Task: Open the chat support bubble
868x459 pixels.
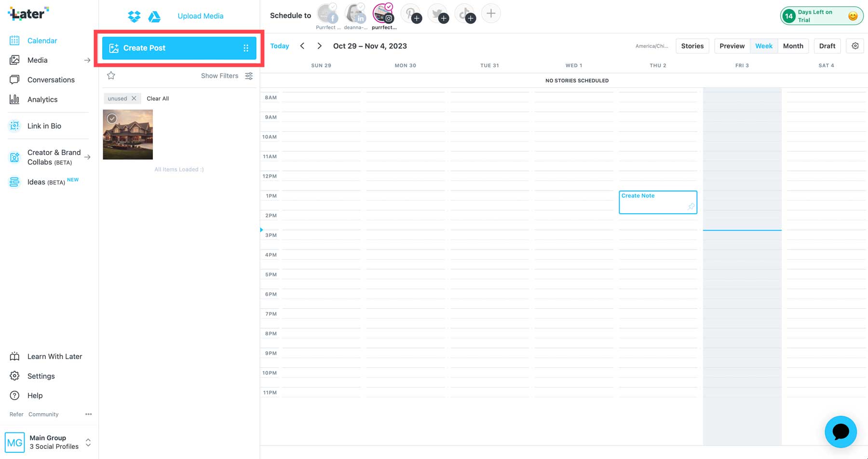Action: (841, 431)
